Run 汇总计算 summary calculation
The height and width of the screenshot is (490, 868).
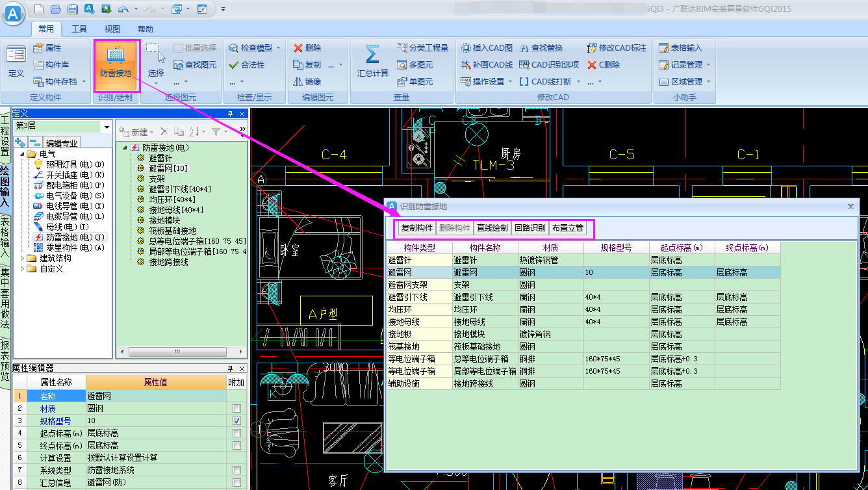click(x=373, y=62)
